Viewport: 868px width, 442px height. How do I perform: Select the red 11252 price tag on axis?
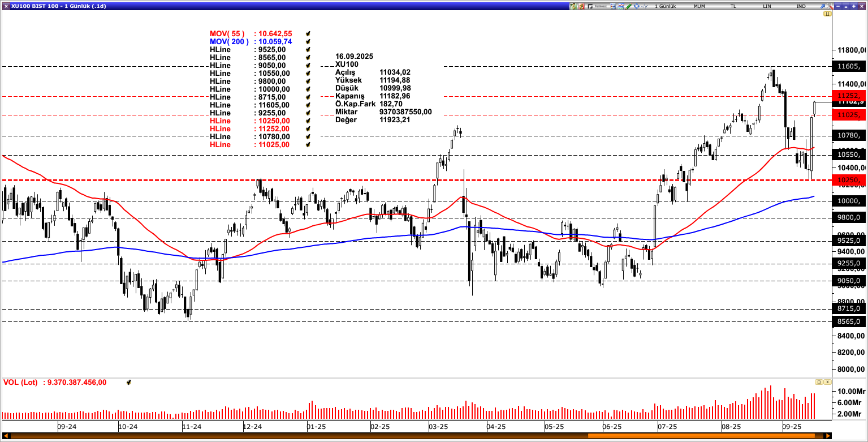[849, 96]
